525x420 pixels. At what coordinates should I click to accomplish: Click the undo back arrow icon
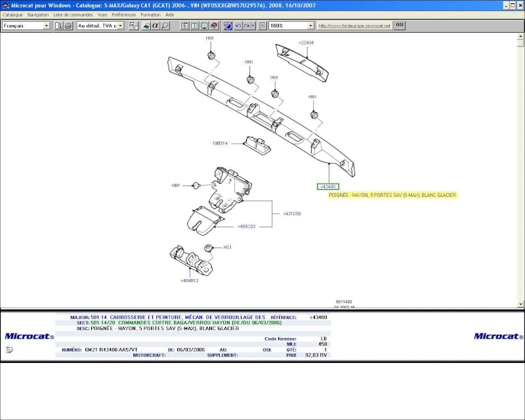click(238, 26)
